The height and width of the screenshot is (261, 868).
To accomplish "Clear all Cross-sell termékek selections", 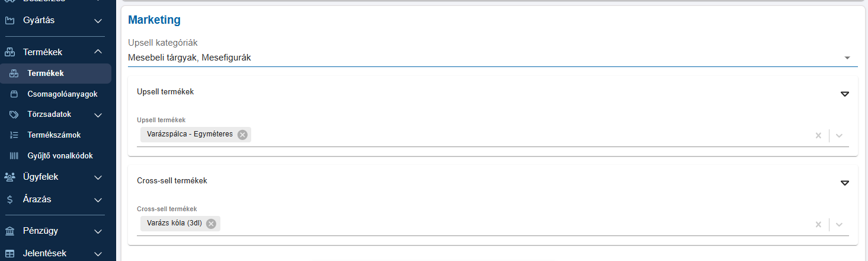I will coord(818,224).
